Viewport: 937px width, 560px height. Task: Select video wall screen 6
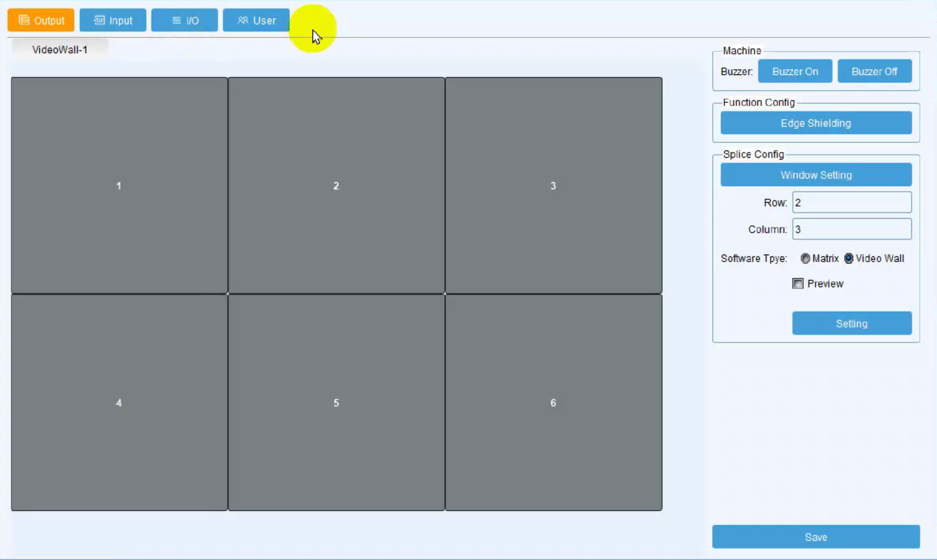(x=553, y=402)
